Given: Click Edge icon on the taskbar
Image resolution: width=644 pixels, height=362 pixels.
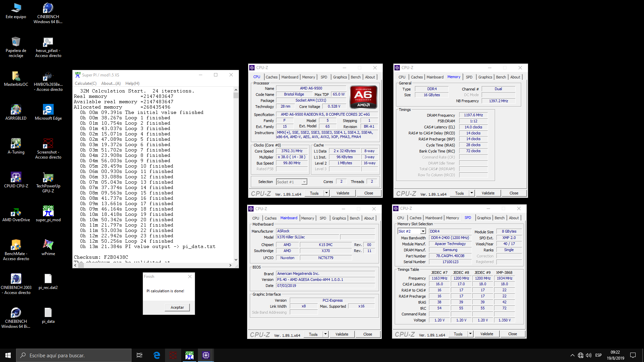Looking at the screenshot, I should click(x=157, y=355).
